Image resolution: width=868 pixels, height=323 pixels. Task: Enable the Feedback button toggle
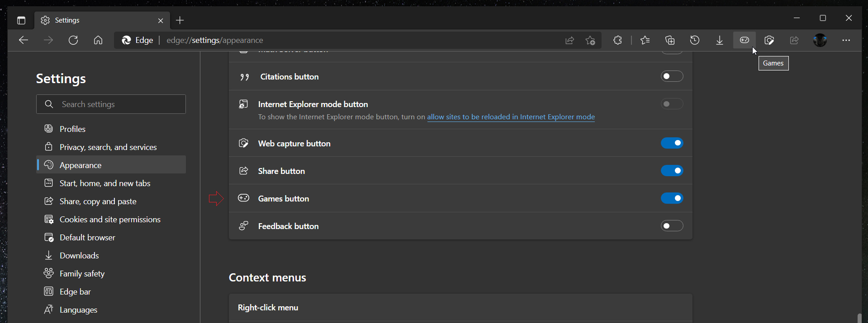point(672,226)
